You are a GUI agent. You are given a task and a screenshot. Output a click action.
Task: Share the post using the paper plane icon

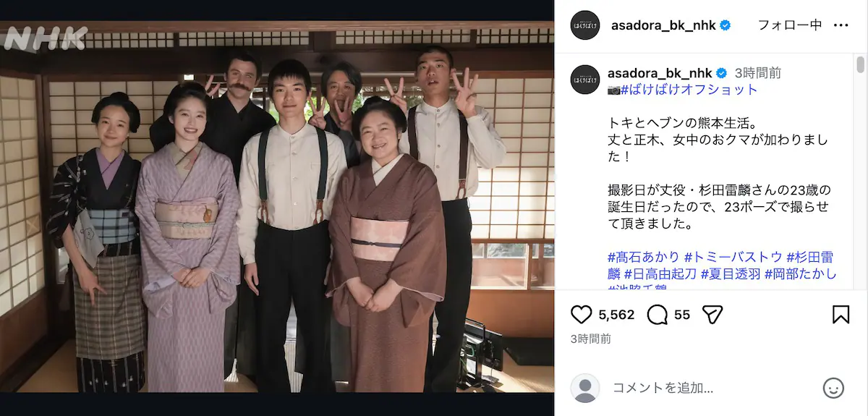(x=712, y=314)
